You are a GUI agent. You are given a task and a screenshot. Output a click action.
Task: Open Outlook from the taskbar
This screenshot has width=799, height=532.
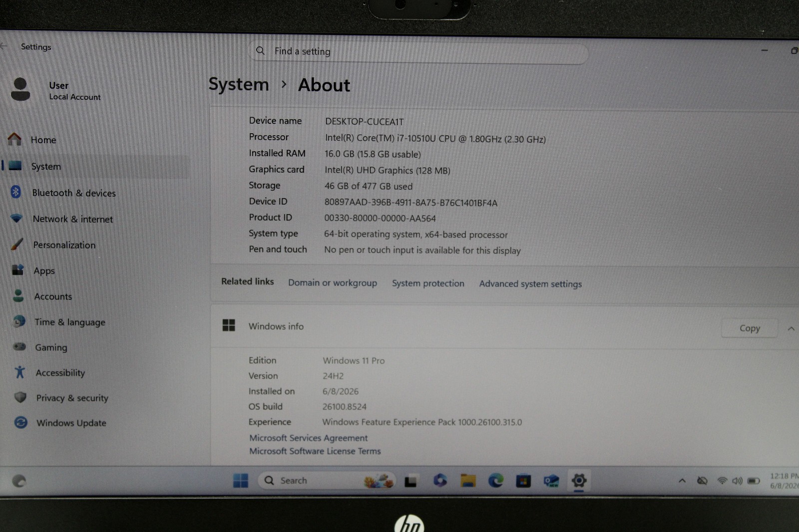point(551,481)
